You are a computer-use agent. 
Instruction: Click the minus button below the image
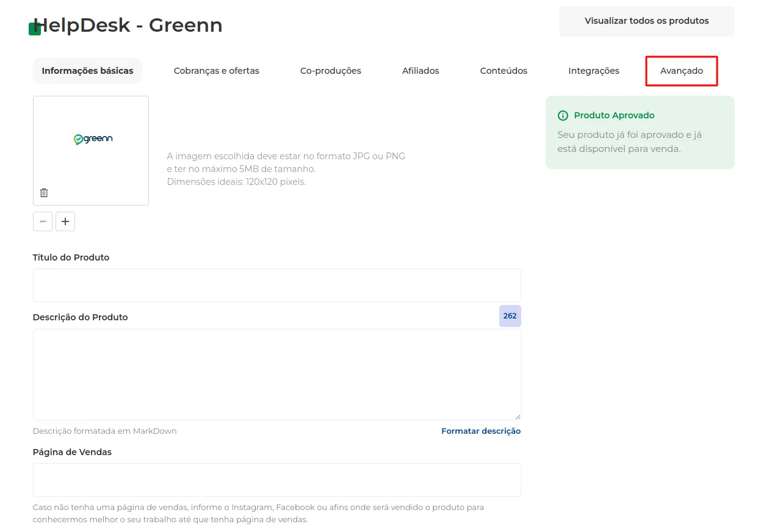[43, 221]
